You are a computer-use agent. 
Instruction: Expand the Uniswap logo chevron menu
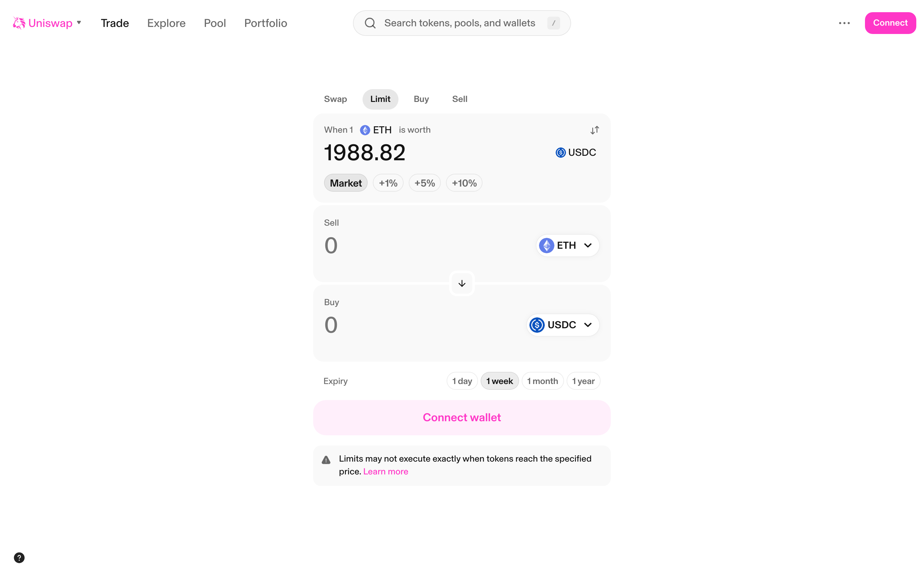point(79,23)
